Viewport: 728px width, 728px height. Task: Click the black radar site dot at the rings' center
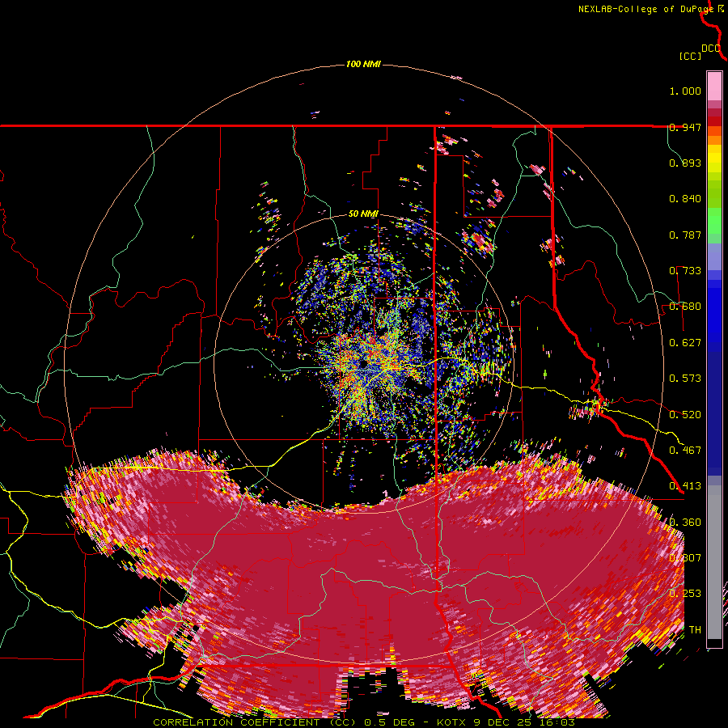point(362,363)
